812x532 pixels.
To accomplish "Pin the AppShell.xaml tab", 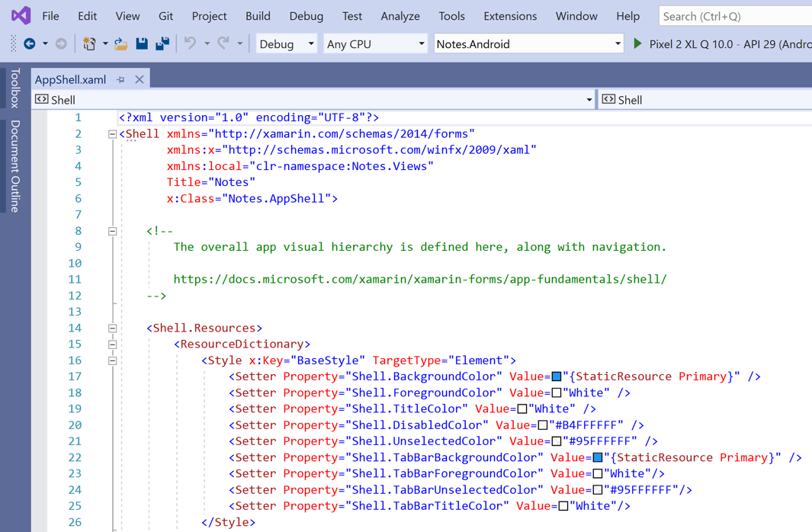I will point(120,79).
